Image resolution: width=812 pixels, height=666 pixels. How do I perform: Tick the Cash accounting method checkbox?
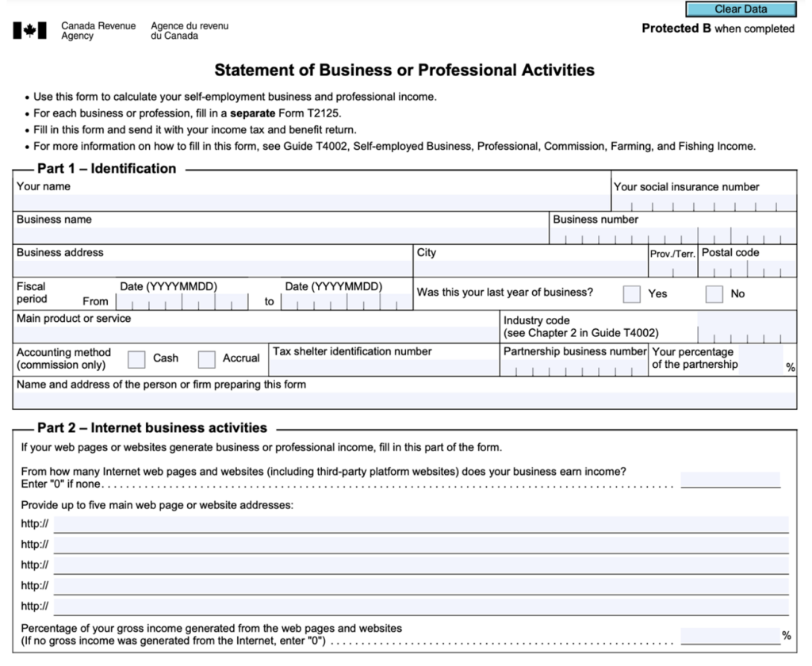click(136, 359)
